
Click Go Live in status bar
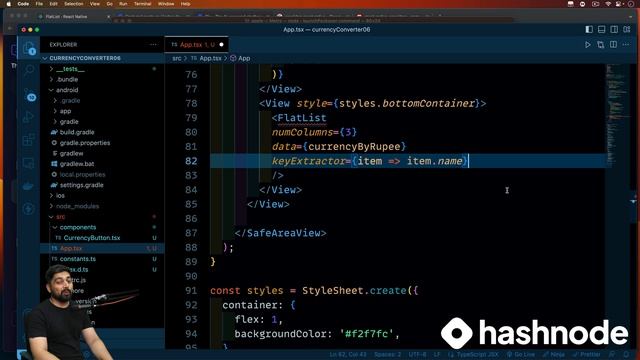click(x=521, y=354)
